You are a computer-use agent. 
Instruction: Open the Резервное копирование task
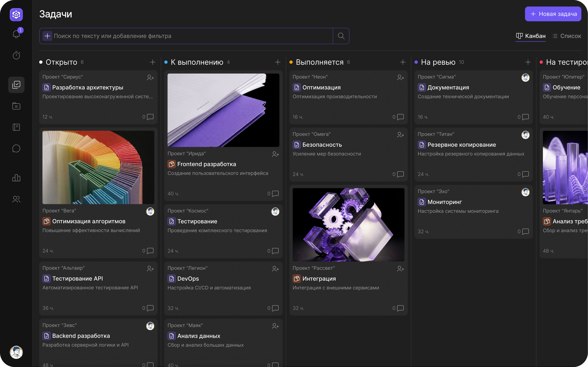[x=461, y=145]
